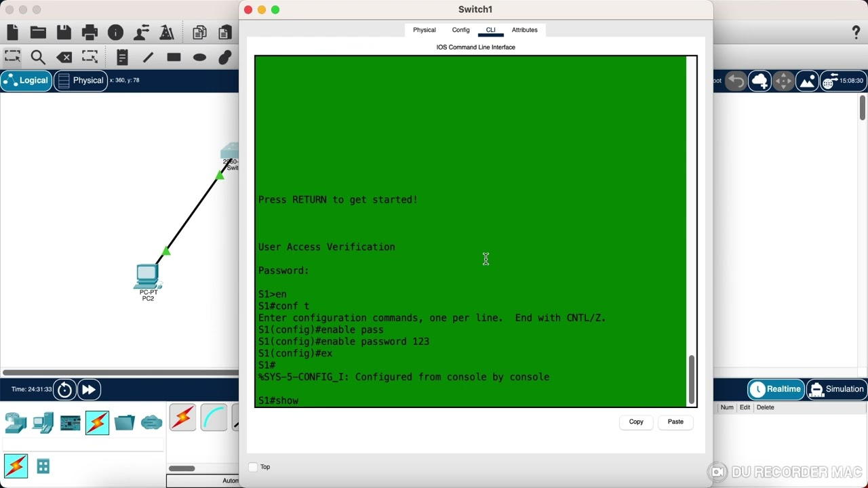Click the main workspace vertical scrollbar
Image resolution: width=868 pixels, height=488 pixels.
pos(863,108)
